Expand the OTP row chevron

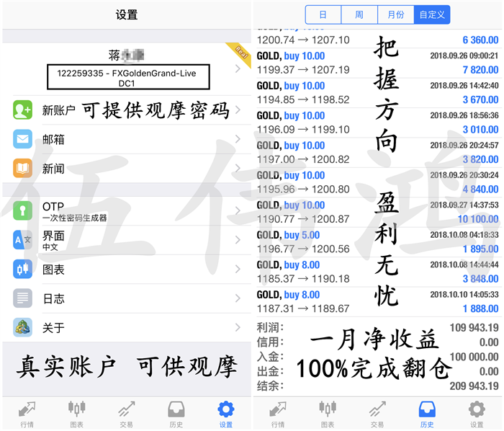238,210
